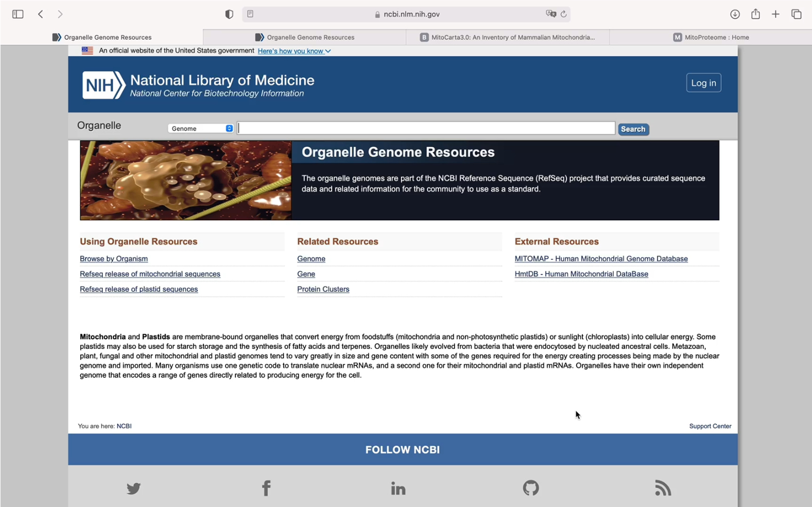Click the ncbi.nlm.nih.gov address bar

406,14
